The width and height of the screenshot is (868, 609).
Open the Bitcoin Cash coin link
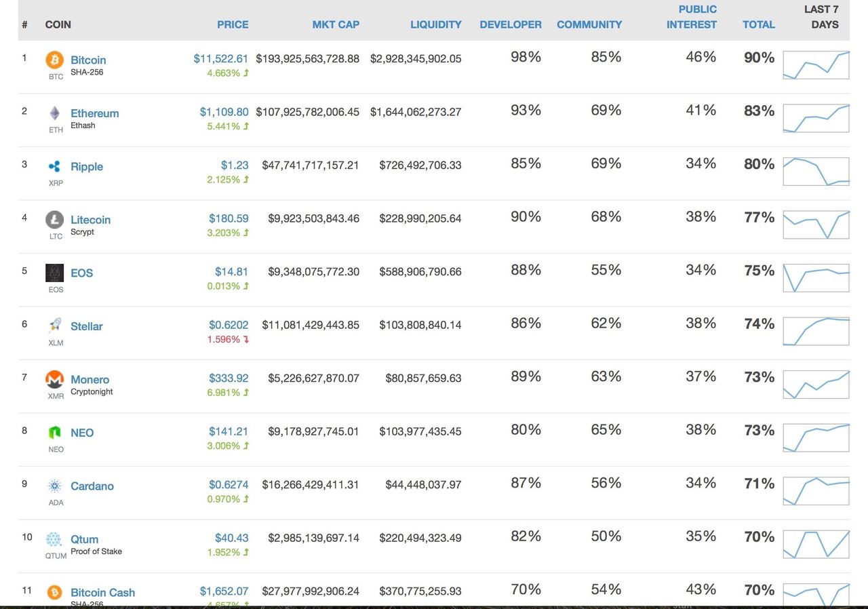[x=102, y=592]
